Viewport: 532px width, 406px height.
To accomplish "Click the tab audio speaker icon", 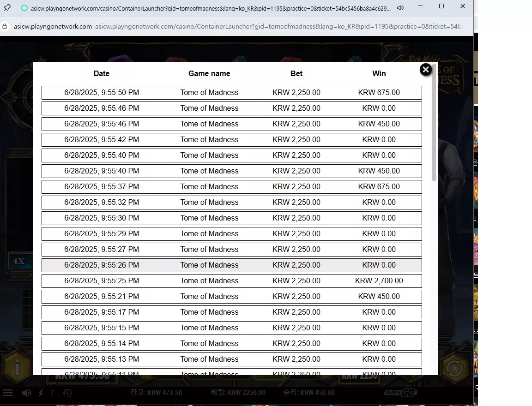I will (x=400, y=8).
